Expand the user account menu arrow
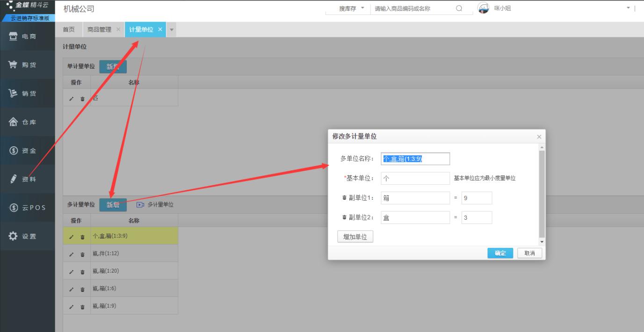The image size is (644, 332). (x=628, y=8)
